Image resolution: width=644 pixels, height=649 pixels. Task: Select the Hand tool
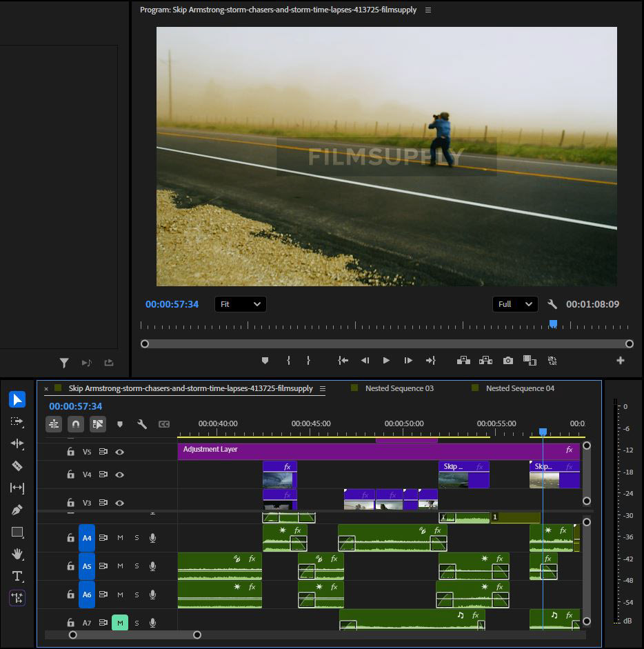17,554
